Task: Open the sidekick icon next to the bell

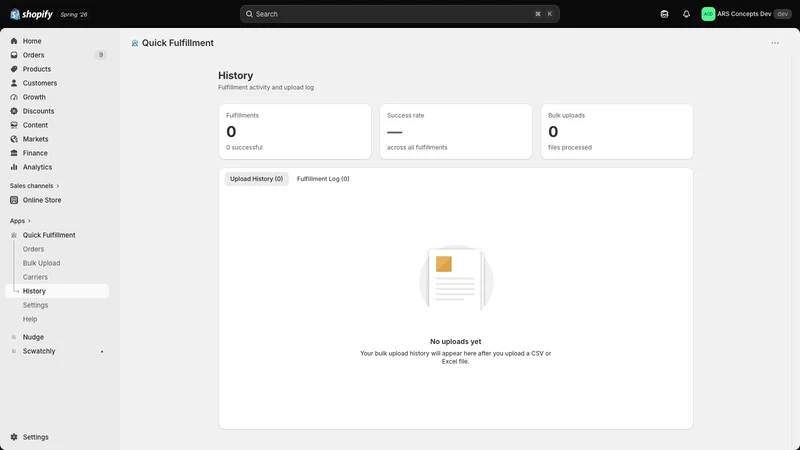Action: click(x=664, y=14)
